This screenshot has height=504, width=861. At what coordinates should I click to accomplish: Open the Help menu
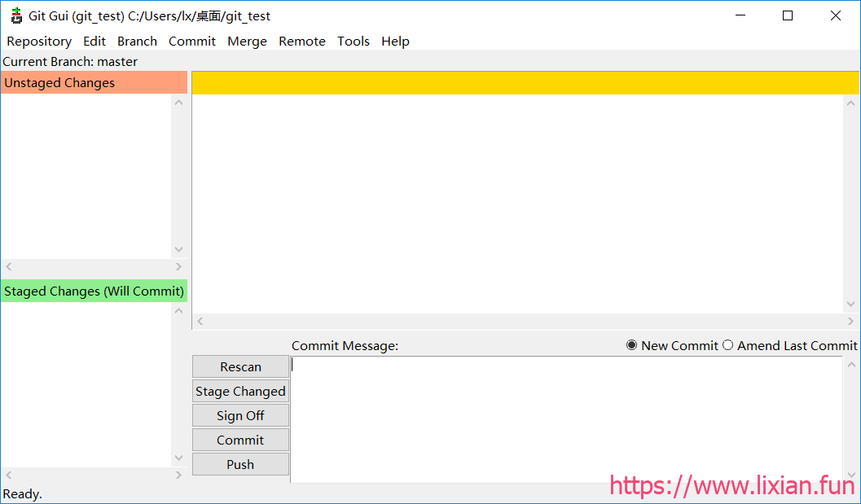click(395, 42)
